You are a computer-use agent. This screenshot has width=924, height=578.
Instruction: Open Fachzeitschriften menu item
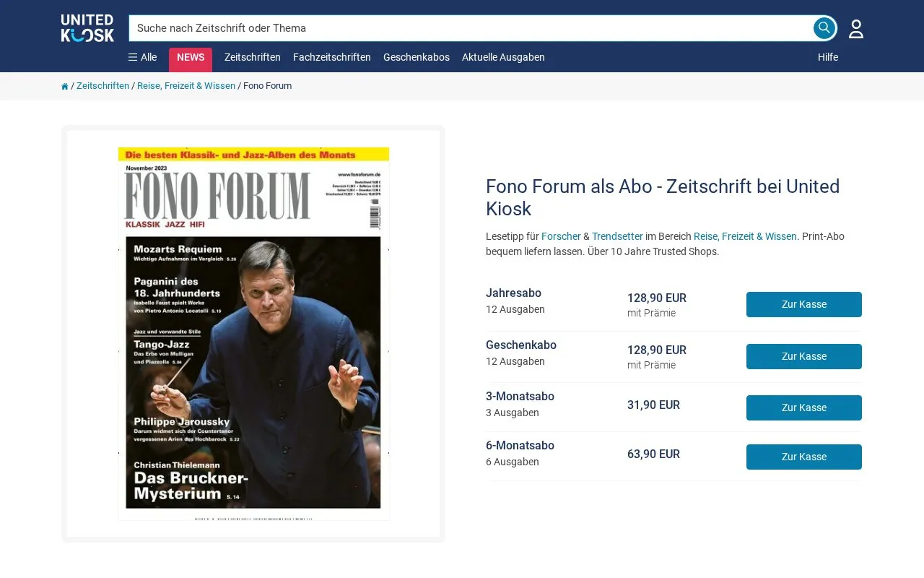[332, 57]
